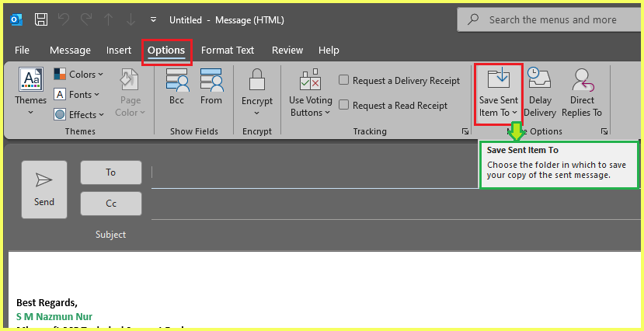Click the Undo arrow in quick access toolbar
This screenshot has height=331, width=644.
click(x=64, y=19)
